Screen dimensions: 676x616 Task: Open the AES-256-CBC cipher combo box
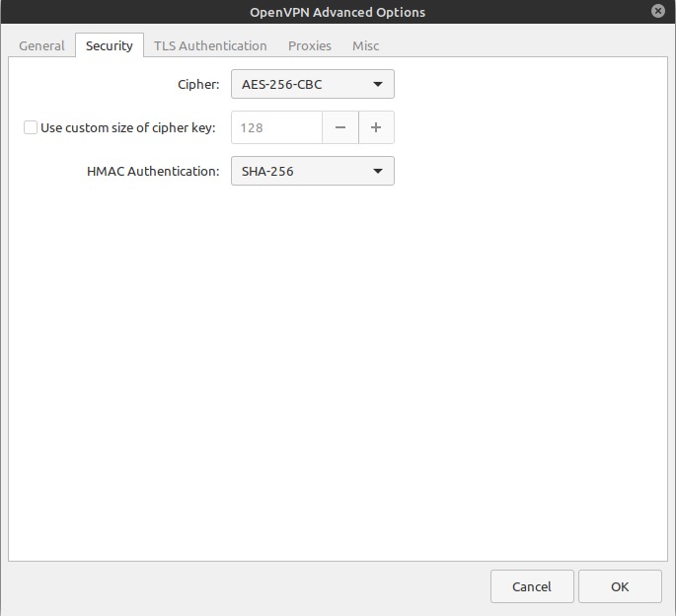point(312,85)
